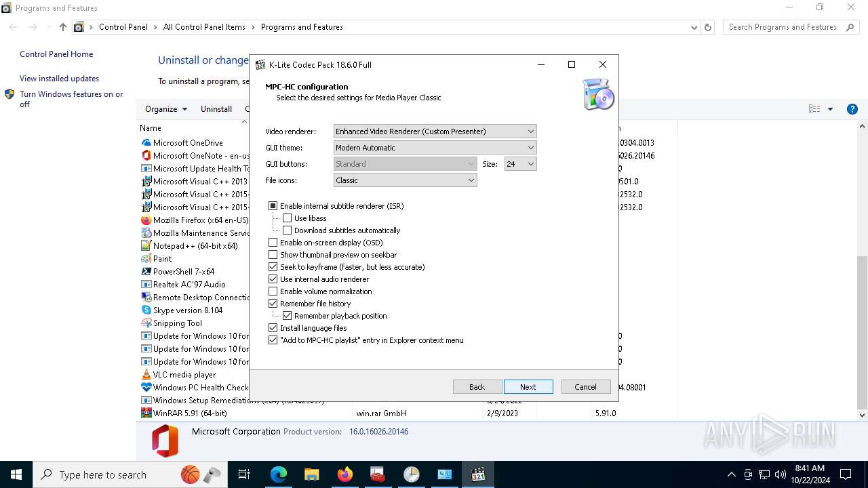Click the Skype icon in programs list
868x488 pixels.
(x=146, y=310)
